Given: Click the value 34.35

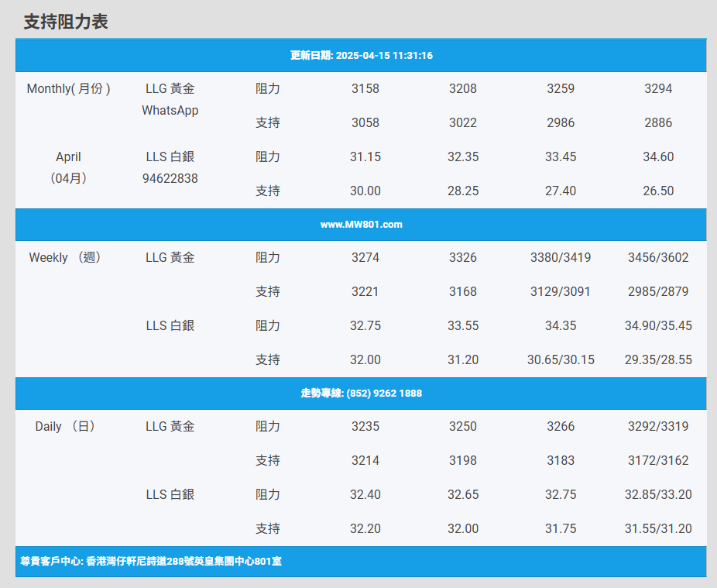Looking at the screenshot, I should coord(561,325).
